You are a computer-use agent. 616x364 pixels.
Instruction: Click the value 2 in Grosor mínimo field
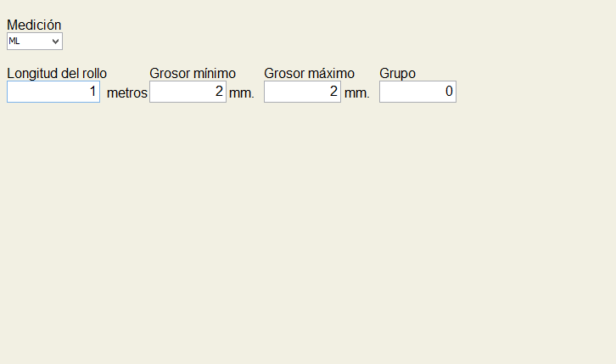(219, 92)
